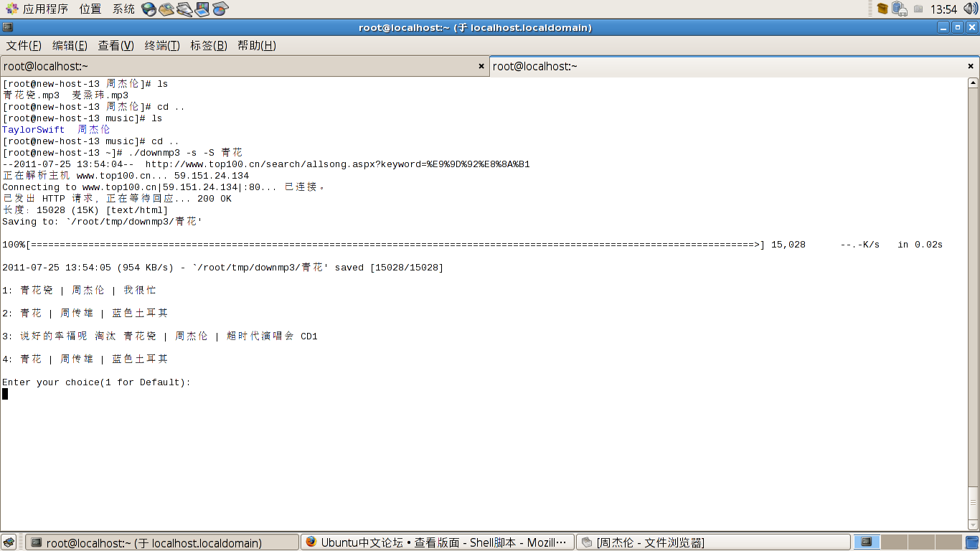Select the second workspace in switcher
Screen dimensions: 980x551
894,542
